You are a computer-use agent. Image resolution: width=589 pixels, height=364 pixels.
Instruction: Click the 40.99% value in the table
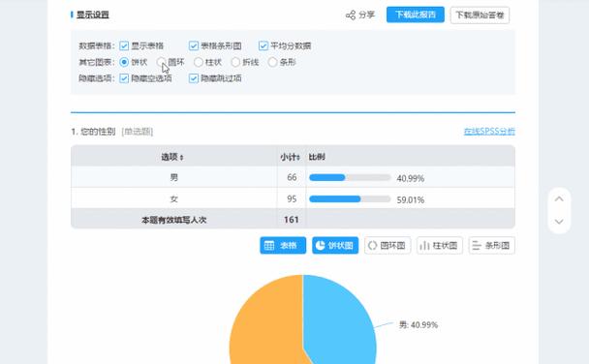point(411,178)
